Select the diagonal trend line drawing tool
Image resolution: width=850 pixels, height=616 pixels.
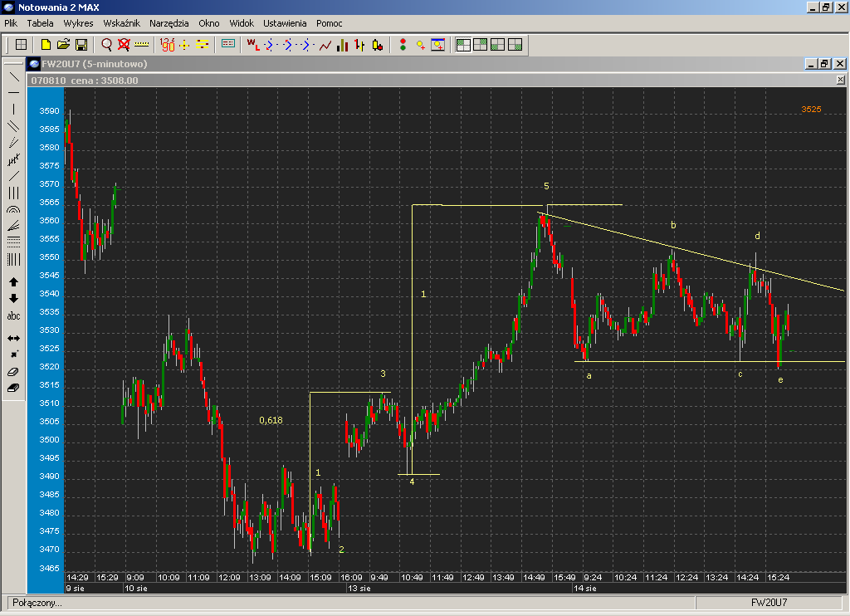point(13,76)
